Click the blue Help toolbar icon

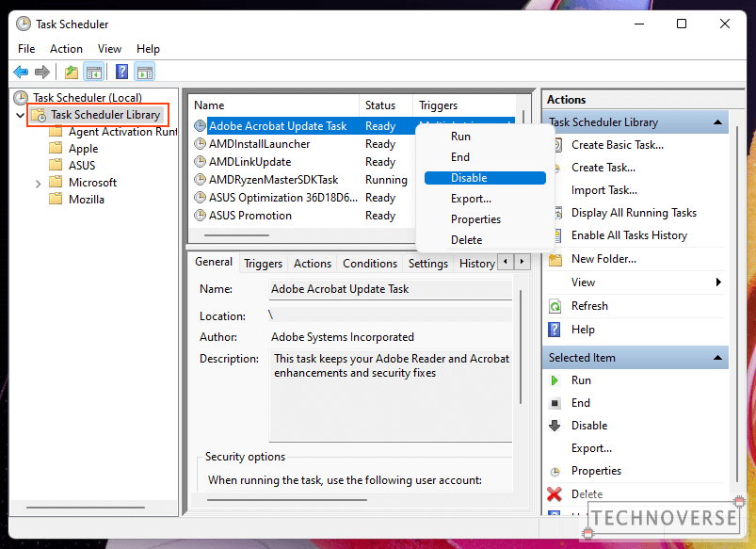pyautogui.click(x=122, y=72)
